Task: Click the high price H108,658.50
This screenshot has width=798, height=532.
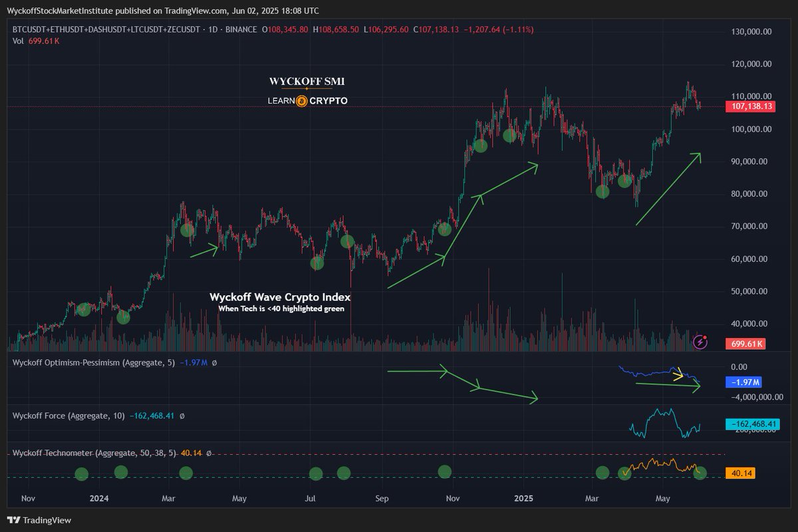Action: [x=336, y=30]
